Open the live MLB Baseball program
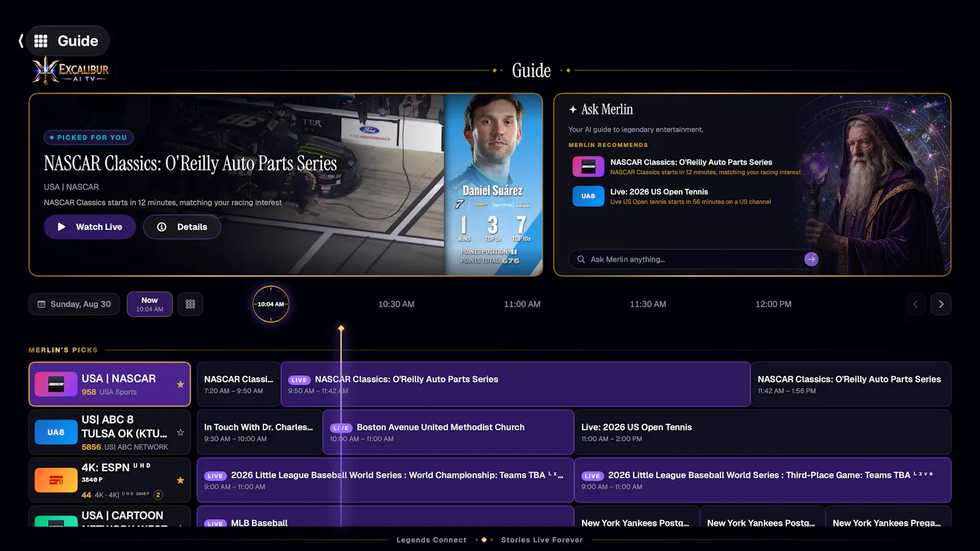 (385, 516)
